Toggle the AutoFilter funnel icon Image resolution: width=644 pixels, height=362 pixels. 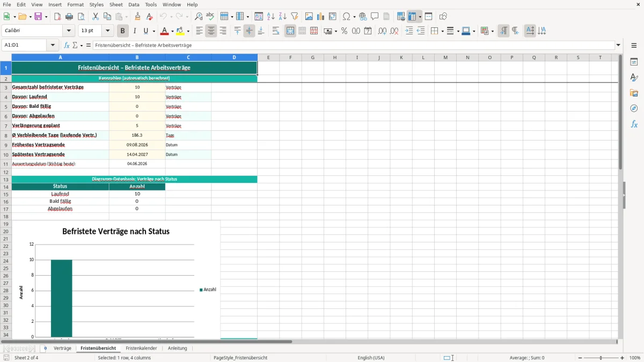point(294,17)
